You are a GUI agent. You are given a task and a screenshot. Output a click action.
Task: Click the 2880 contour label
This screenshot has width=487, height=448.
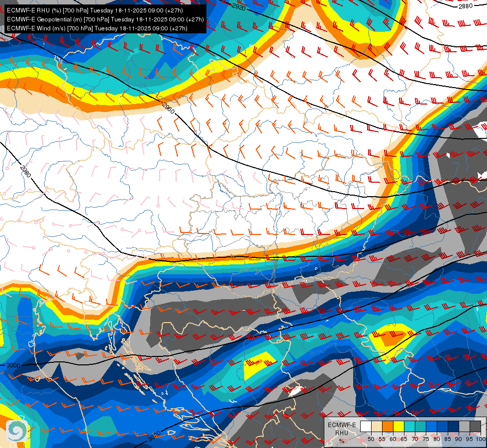466,6
